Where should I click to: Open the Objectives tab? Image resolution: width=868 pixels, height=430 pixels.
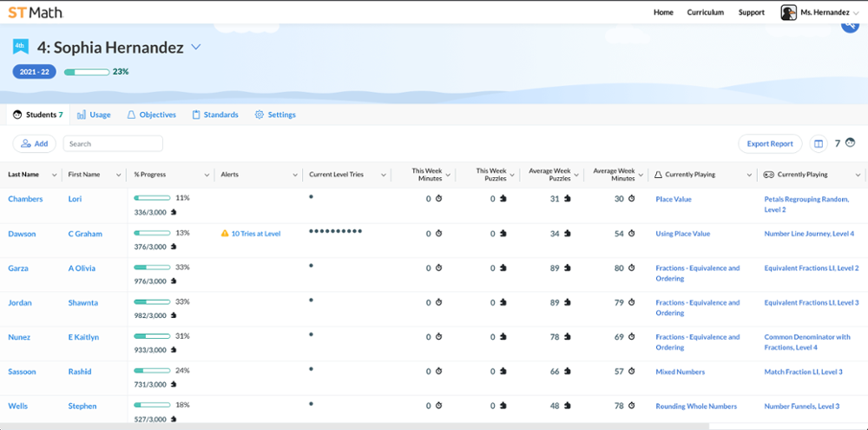pos(151,115)
